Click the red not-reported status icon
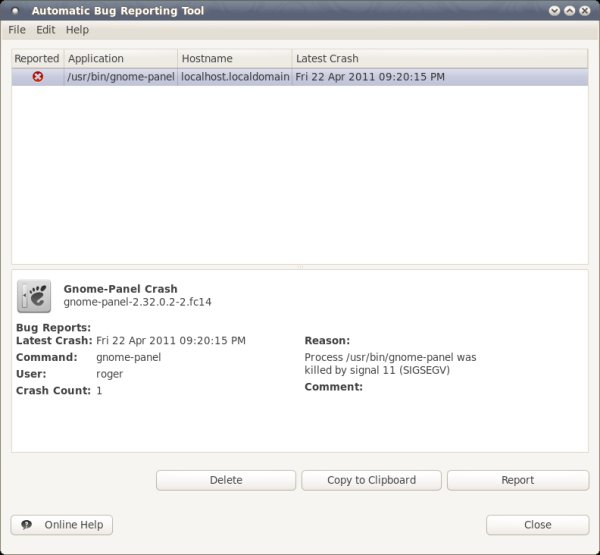 point(38,77)
